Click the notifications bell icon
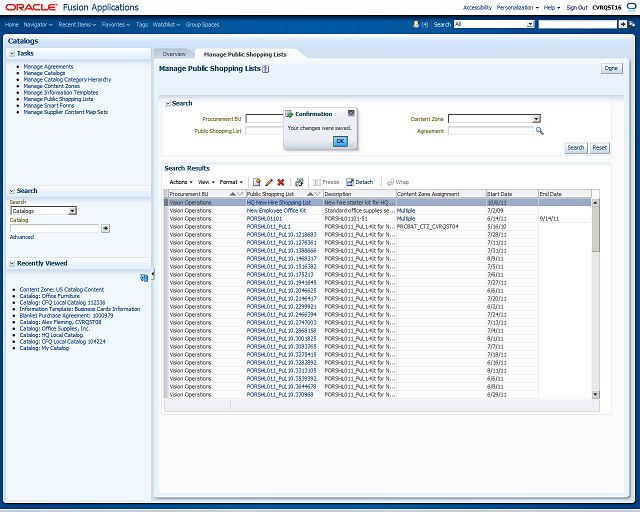Screen dimensions: 640x512 [x=416, y=24]
